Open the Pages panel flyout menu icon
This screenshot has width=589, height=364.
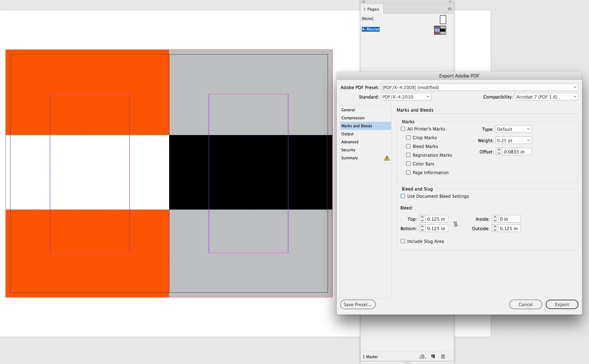tap(450, 9)
